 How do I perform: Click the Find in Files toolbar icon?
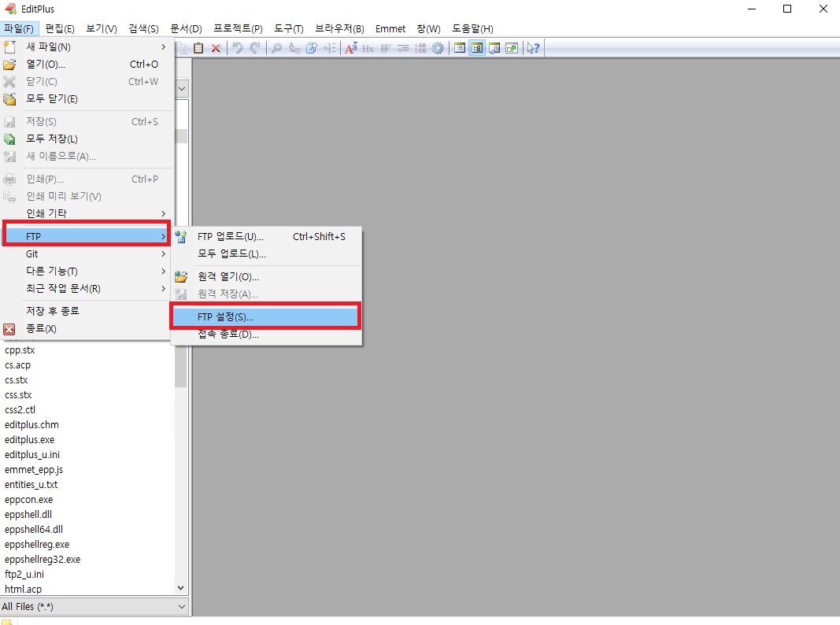pos(312,48)
